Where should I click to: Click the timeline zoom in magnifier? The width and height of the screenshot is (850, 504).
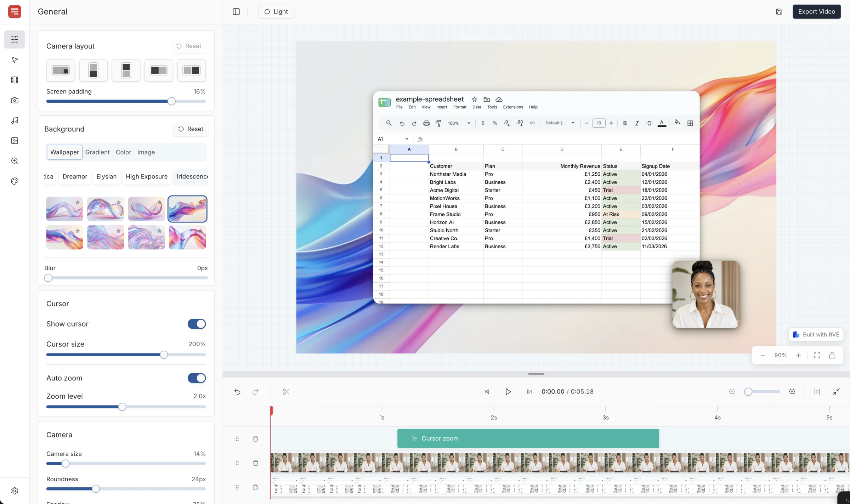click(792, 391)
